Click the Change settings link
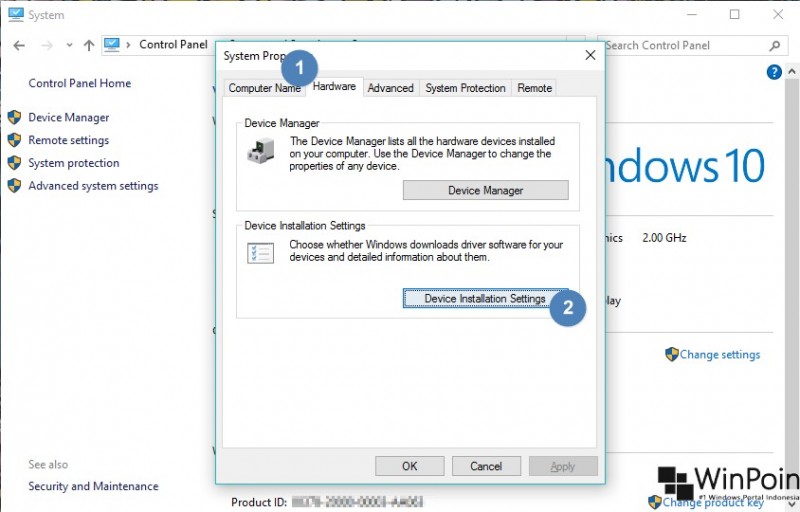The height and width of the screenshot is (512, 800). point(720,354)
